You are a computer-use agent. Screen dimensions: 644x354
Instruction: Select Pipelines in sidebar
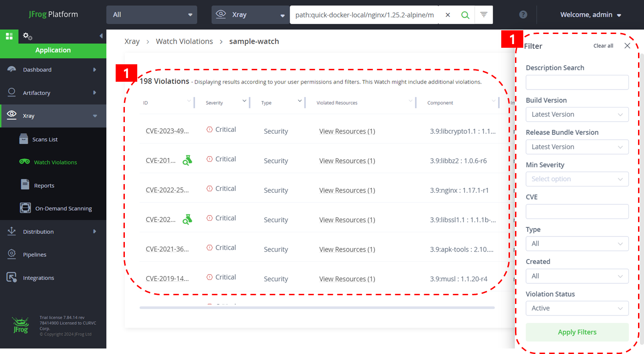[34, 254]
